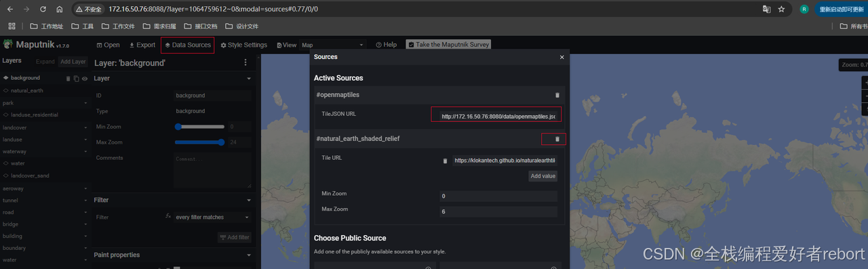Open the 设计文件 bookmark folder
Image resolution: width=868 pixels, height=269 pixels.
click(241, 26)
